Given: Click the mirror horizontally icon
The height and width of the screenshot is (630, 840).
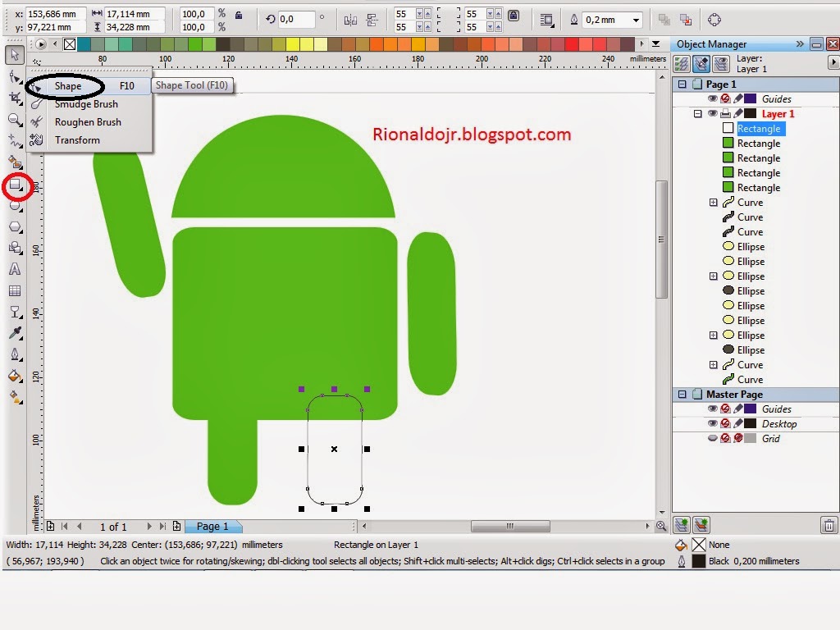Looking at the screenshot, I should tap(350, 21).
